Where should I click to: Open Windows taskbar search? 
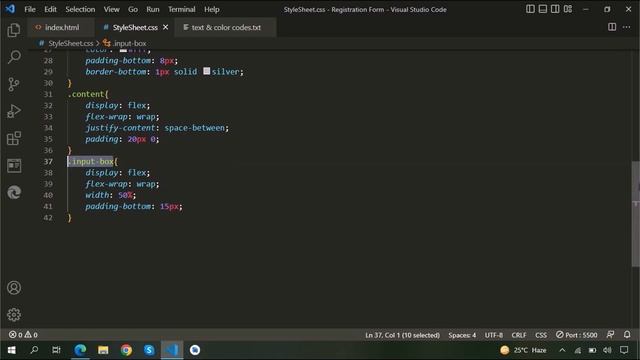point(34,350)
